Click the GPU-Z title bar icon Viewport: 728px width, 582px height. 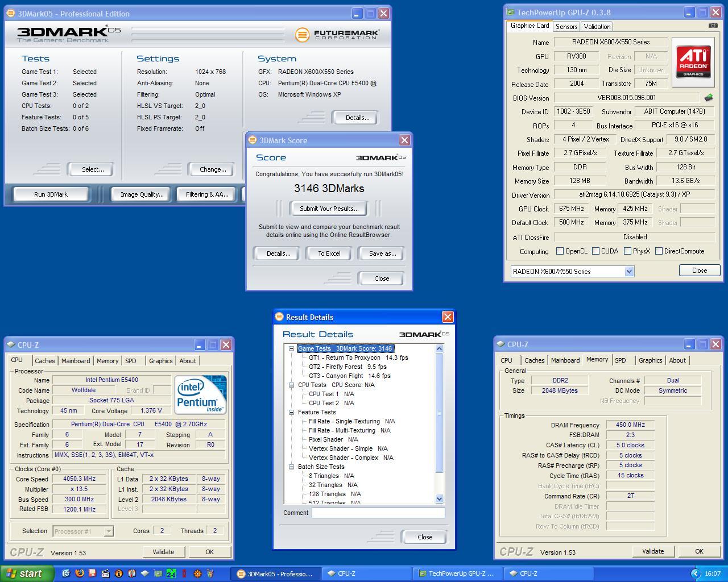click(510, 12)
